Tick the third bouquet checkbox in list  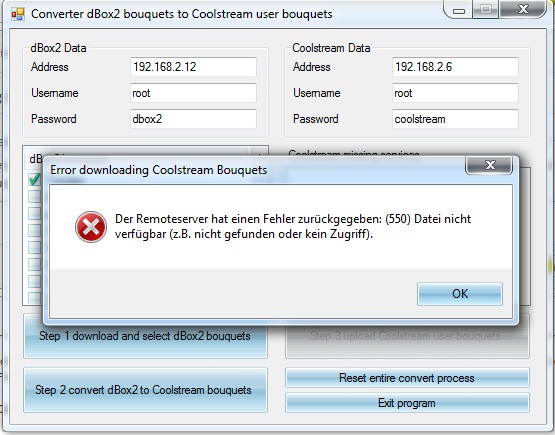click(35, 213)
